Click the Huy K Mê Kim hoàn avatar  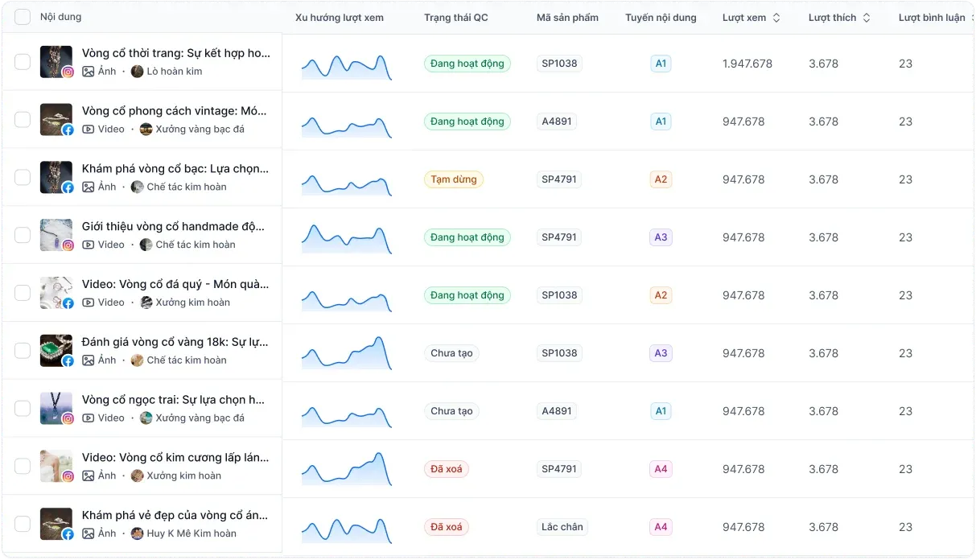coord(138,533)
